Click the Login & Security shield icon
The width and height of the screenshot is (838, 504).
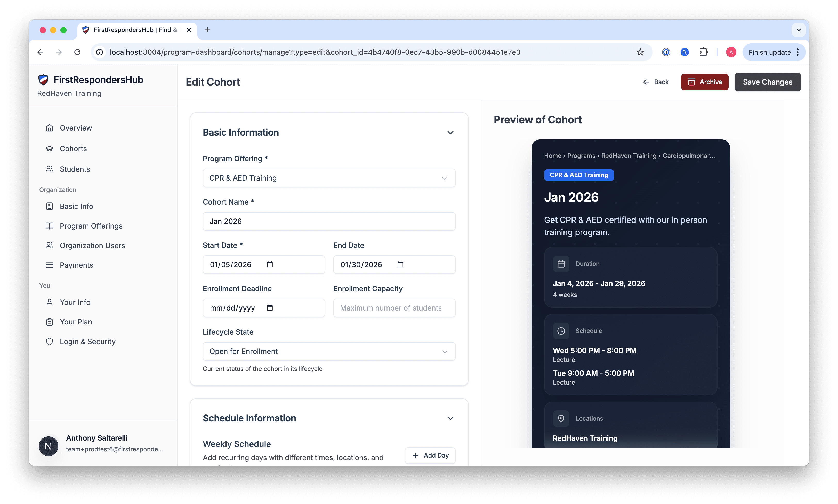[50, 341]
